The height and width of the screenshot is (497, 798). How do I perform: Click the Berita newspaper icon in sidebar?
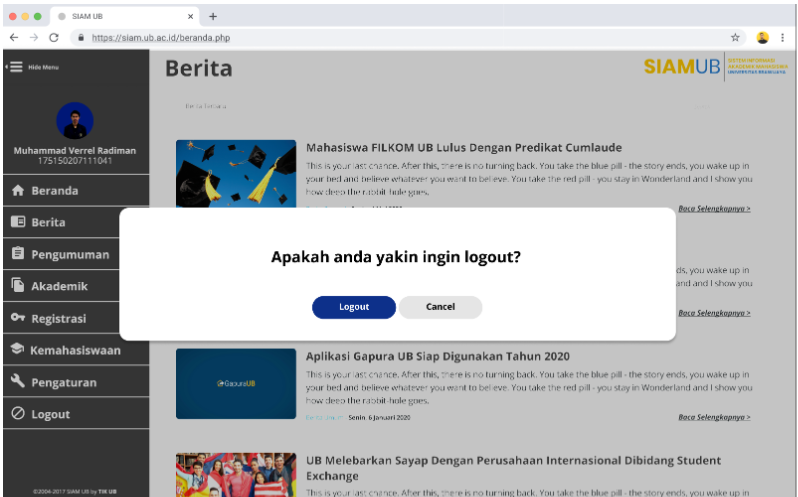(18, 222)
